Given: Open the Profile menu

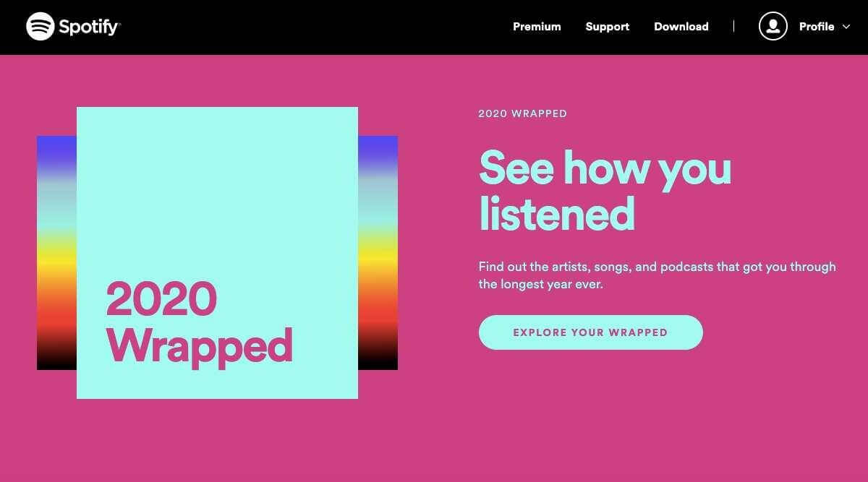Looking at the screenshot, I should [x=817, y=27].
